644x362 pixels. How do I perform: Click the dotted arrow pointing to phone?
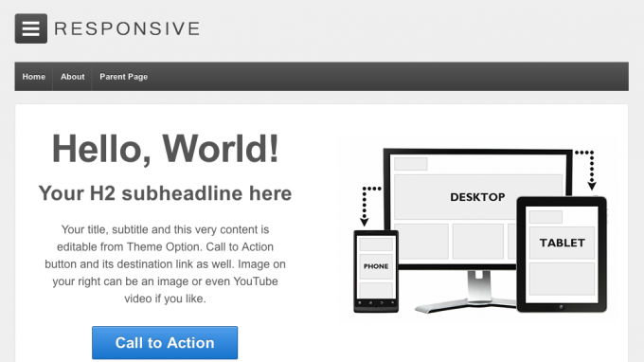(369, 207)
